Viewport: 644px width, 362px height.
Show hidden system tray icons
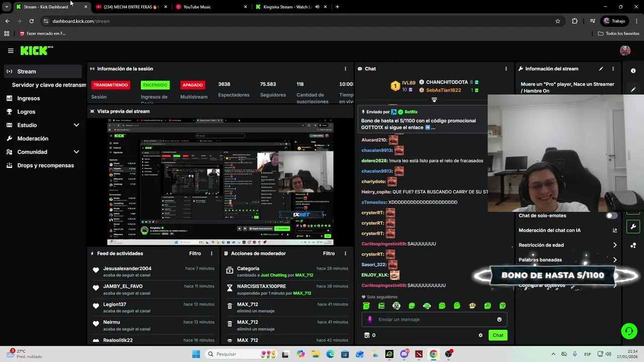[553, 354]
